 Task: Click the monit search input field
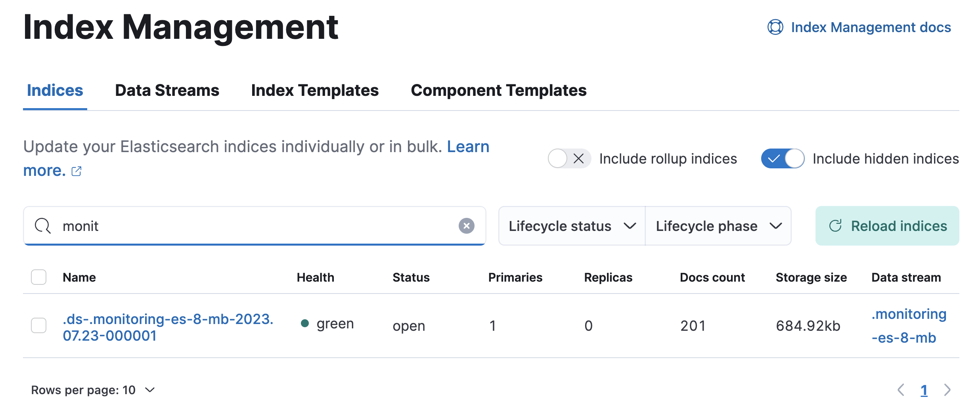coord(254,226)
